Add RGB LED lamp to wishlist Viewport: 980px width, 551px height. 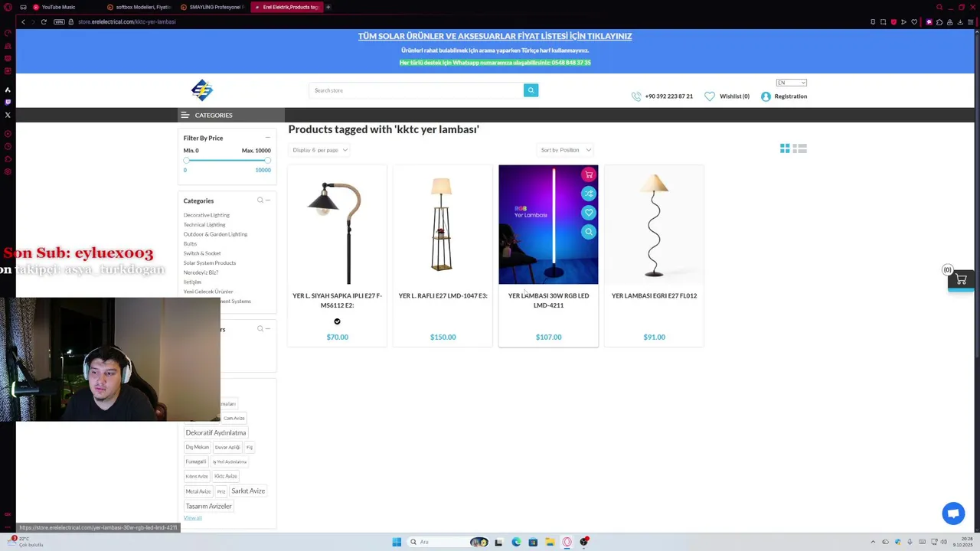pyautogui.click(x=589, y=213)
